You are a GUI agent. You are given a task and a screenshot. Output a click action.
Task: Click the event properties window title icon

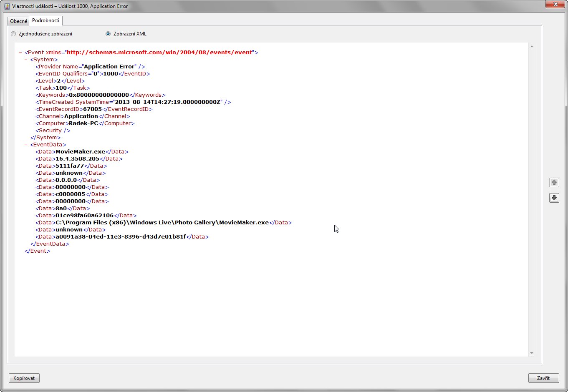7,6
